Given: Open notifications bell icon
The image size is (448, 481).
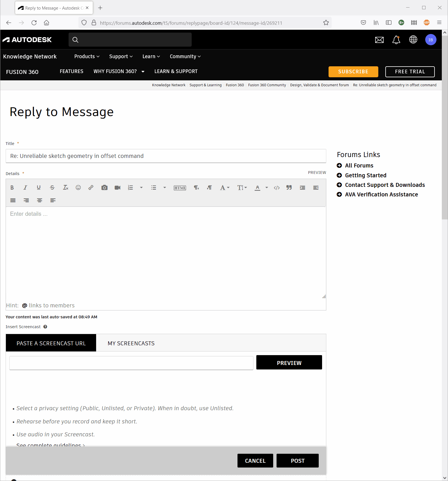Looking at the screenshot, I should [x=396, y=40].
